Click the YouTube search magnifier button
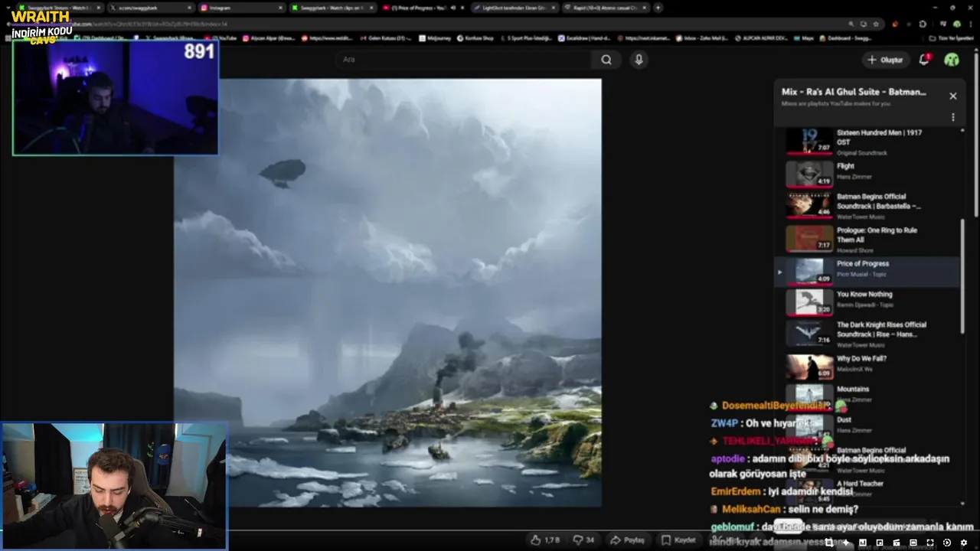Screen dimensions: 980x551 (606, 60)
